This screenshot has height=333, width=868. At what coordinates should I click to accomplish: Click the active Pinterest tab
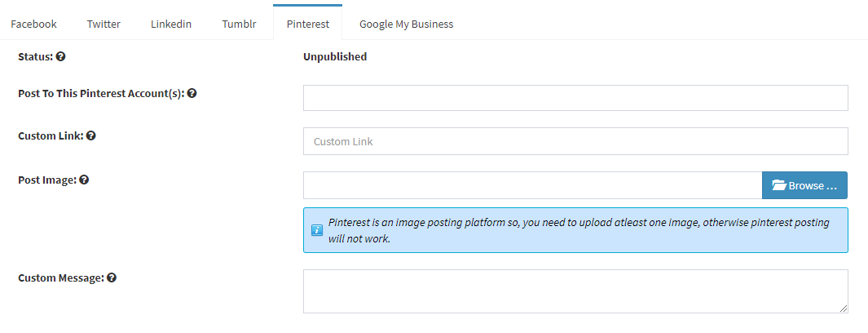point(308,24)
